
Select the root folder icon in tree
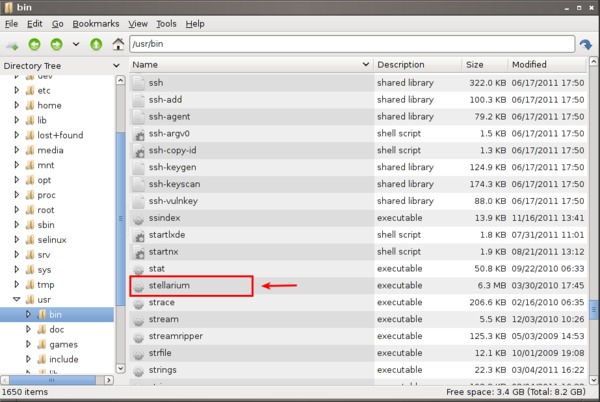30,210
